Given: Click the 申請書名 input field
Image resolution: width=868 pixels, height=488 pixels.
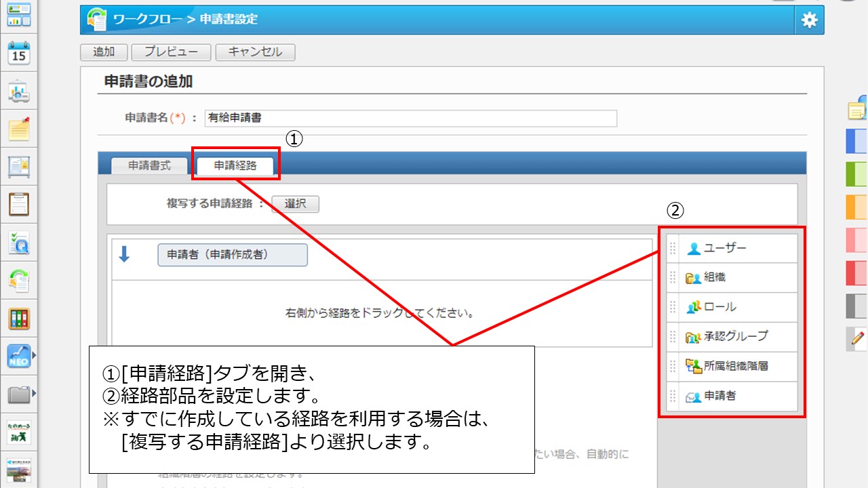Looking at the screenshot, I should click(x=411, y=118).
